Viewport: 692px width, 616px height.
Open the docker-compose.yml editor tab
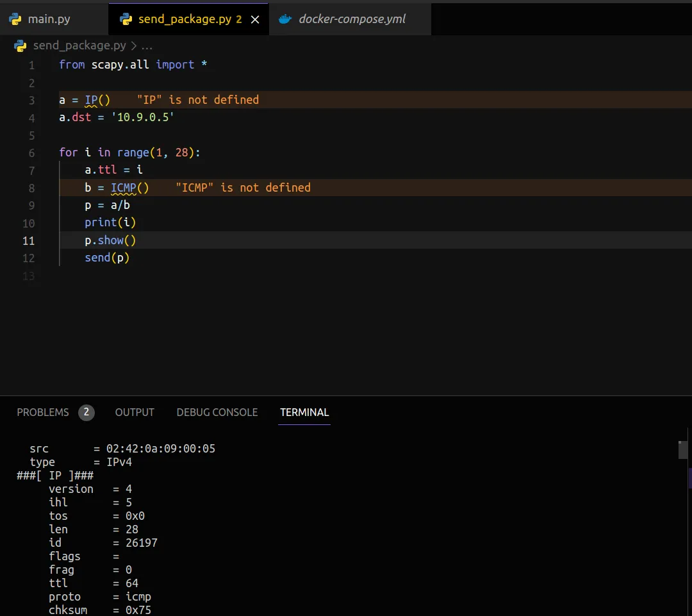click(x=352, y=19)
